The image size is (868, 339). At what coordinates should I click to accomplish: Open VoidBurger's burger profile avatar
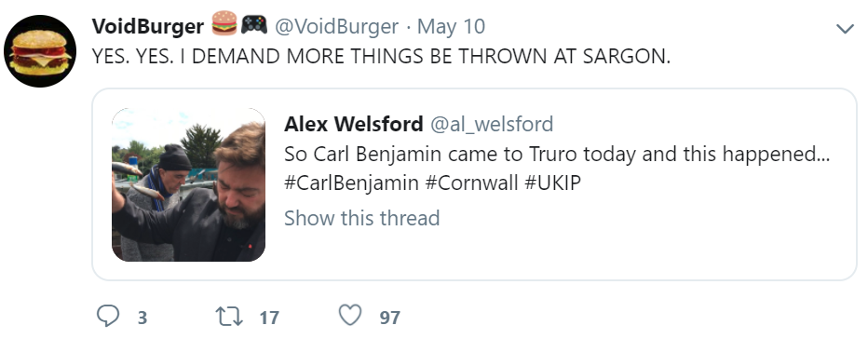40,51
